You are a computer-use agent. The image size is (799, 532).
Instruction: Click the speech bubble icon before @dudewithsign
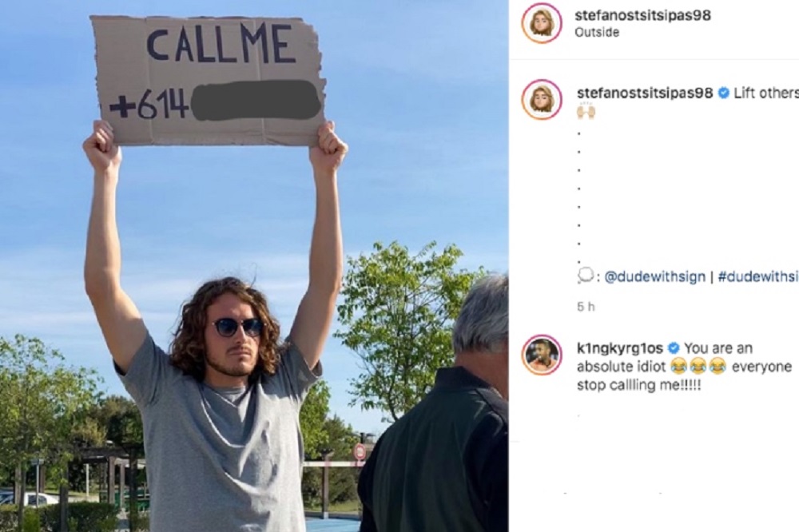pos(586,276)
